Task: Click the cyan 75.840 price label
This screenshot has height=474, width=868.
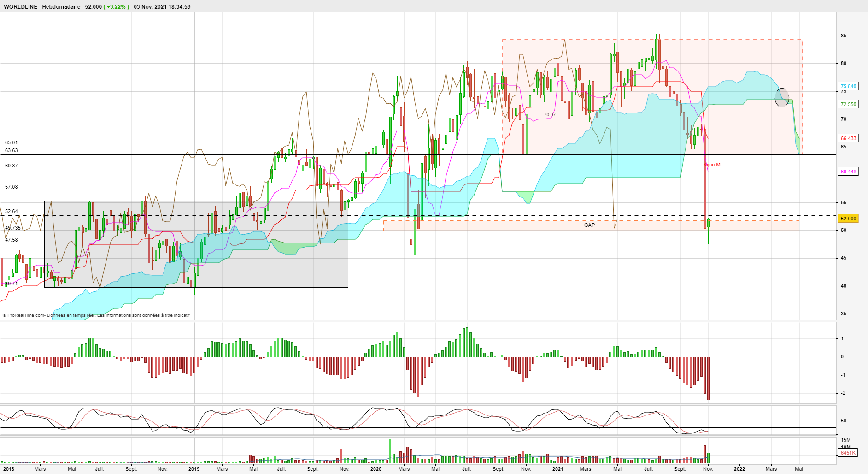Action: tap(848, 86)
